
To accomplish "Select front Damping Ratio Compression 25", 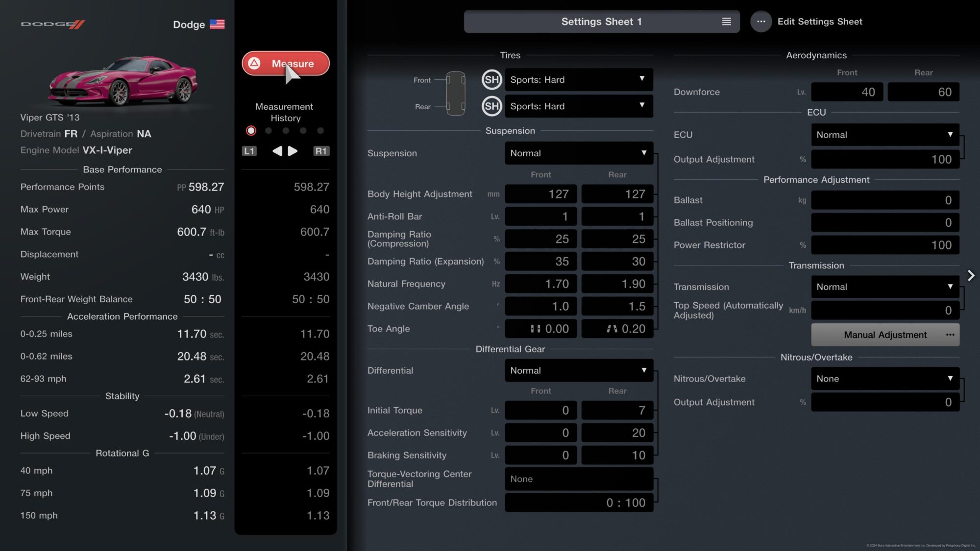I will 540,239.
